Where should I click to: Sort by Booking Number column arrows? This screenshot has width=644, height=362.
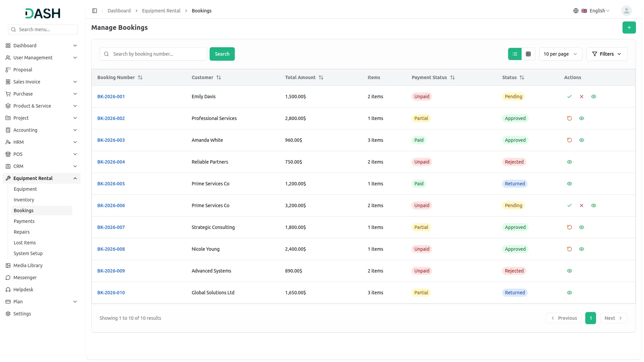pyautogui.click(x=140, y=77)
